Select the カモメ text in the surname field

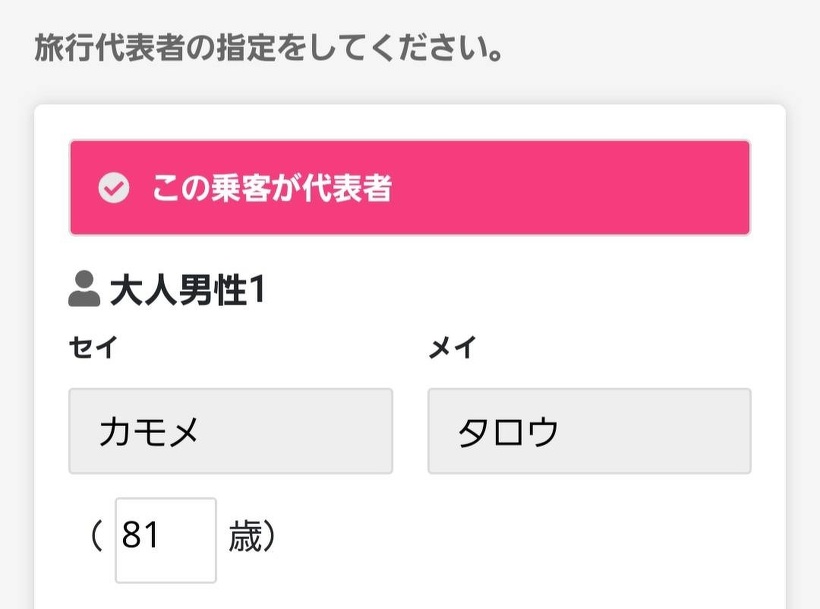tap(149, 432)
